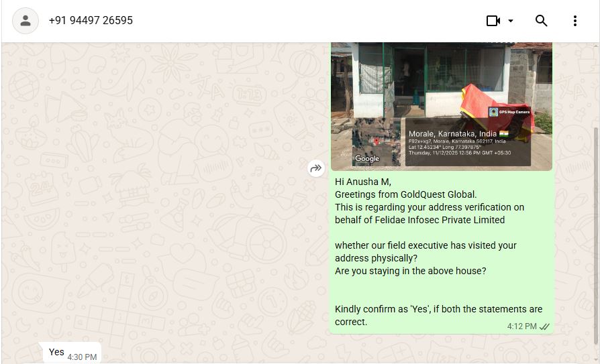Start a video call with camera icon
Screen dimensions: 600x364
point(493,21)
